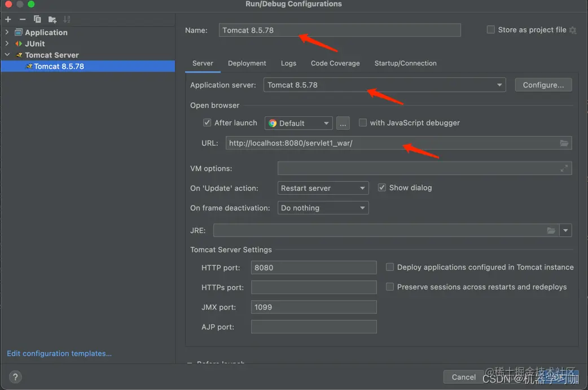Enable with JavaScript debugger checkbox
Screen dimensions: 588x390
[363, 122]
